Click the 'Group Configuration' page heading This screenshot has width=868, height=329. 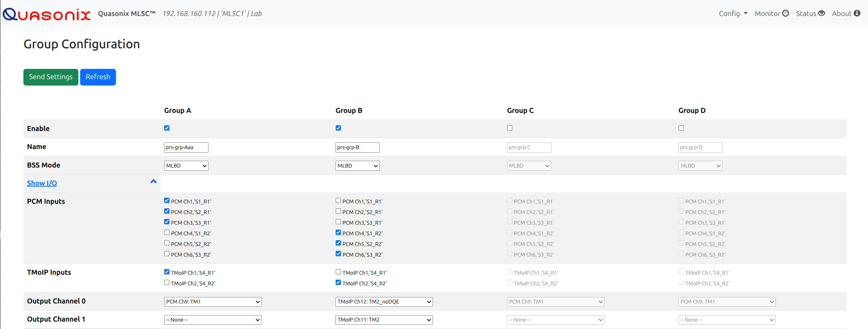(82, 44)
